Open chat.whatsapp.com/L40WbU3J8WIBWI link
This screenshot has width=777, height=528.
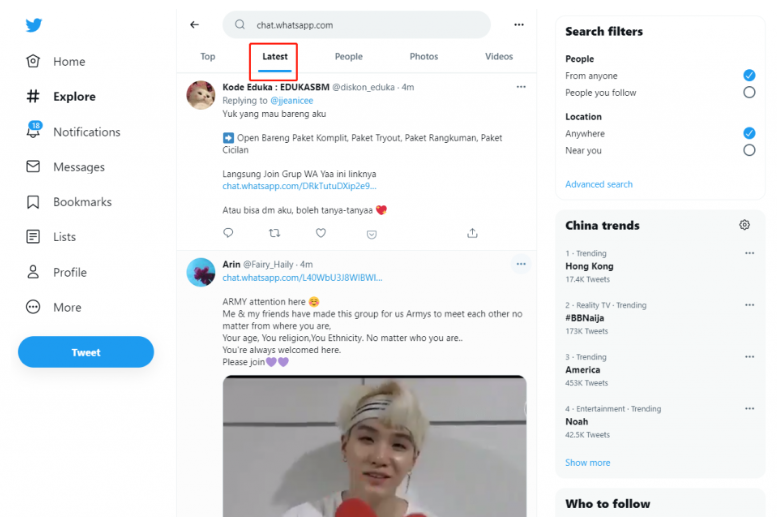[302, 278]
